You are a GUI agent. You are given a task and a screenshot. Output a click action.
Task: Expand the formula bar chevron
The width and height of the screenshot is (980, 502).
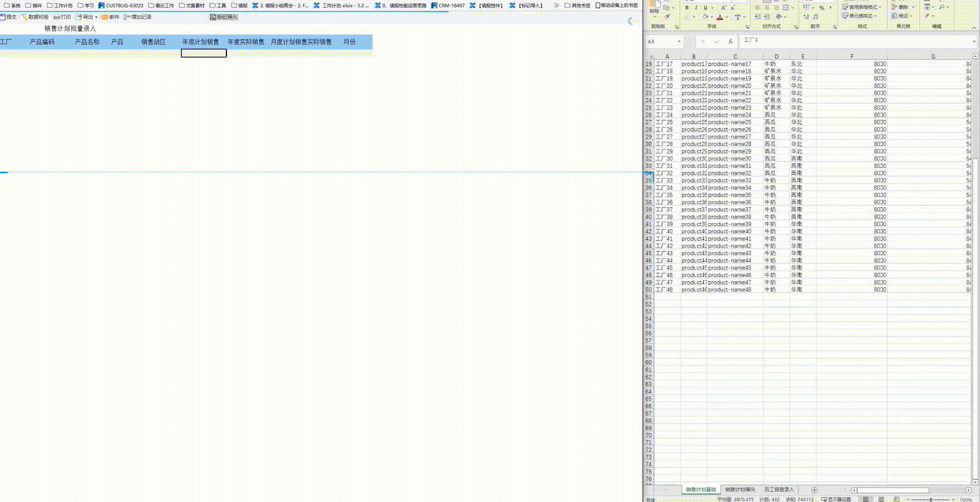(974, 41)
